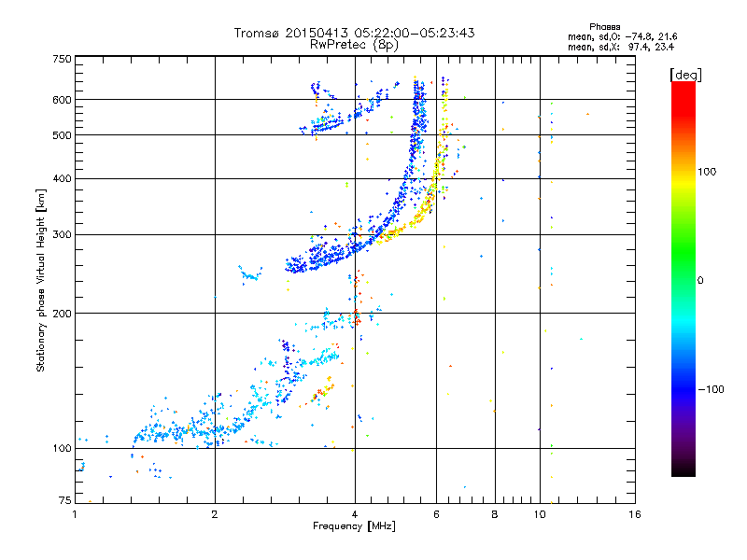Click the 'Frequency [MHz]' axis title

coord(354,526)
